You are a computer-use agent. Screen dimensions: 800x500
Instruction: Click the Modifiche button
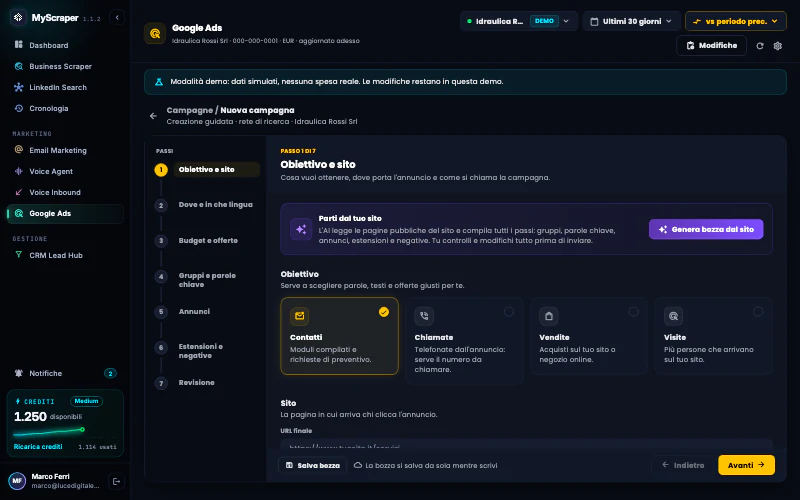click(711, 45)
